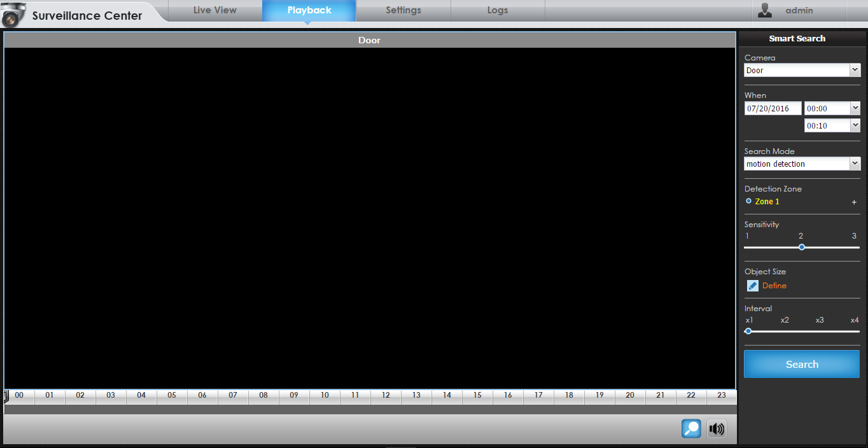This screenshot has width=868, height=448.
Task: Select the Zone 1 radio button
Action: click(748, 201)
